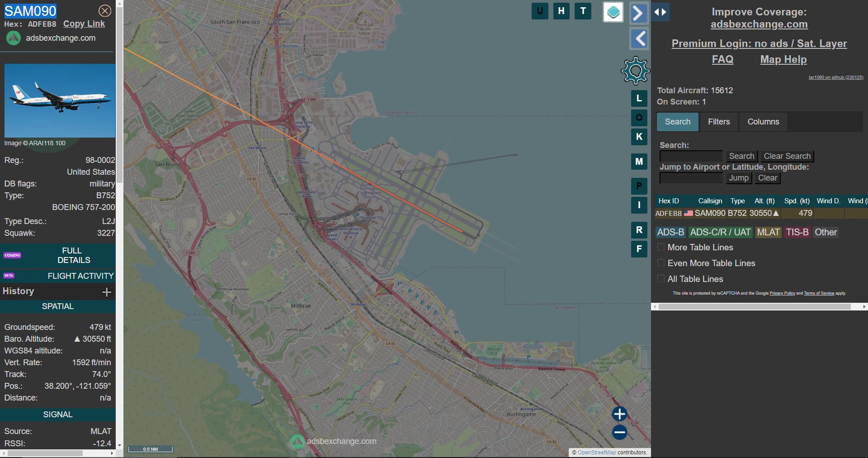
Task: Open the map layer selector icon
Action: (x=613, y=12)
